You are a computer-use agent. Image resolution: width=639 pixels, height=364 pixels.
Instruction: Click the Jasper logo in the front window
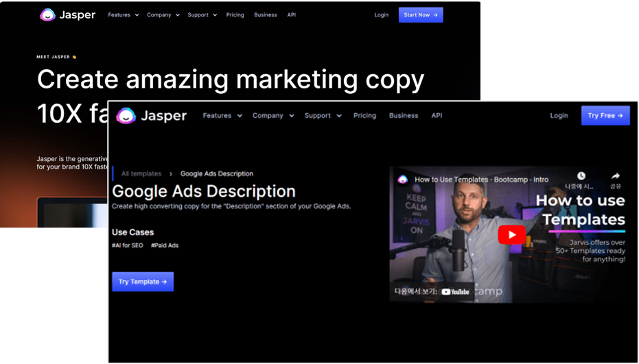click(152, 116)
